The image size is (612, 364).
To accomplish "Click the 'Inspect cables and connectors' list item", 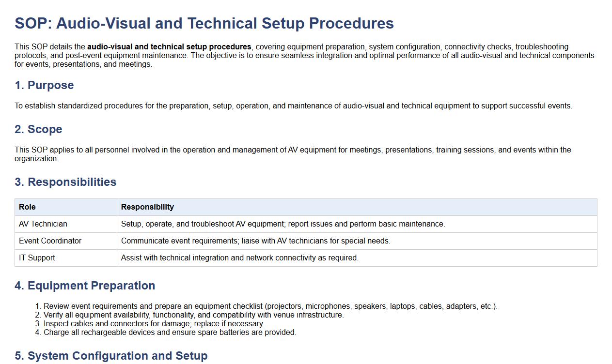I will [x=154, y=323].
